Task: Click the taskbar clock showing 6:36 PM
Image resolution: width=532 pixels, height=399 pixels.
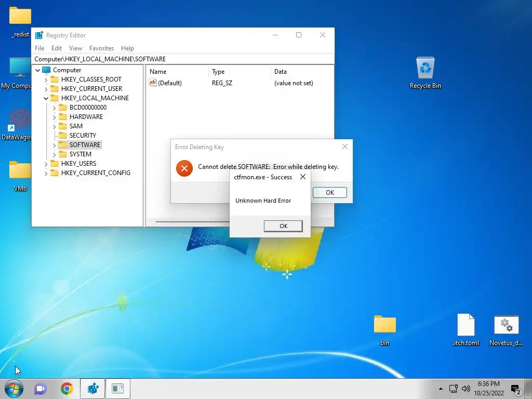Action: [488, 389]
